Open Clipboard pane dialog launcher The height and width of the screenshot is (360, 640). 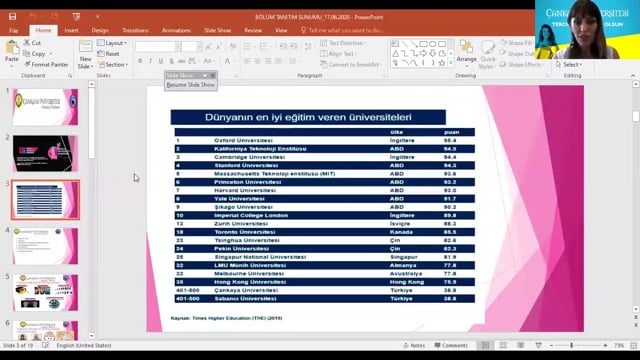coord(70,76)
